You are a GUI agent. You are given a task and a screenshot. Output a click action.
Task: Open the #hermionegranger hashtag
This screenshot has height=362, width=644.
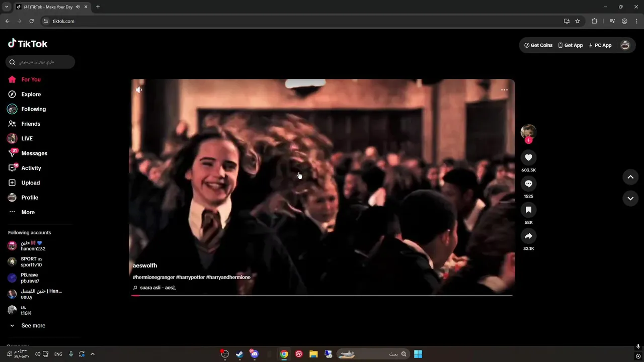pos(153,277)
